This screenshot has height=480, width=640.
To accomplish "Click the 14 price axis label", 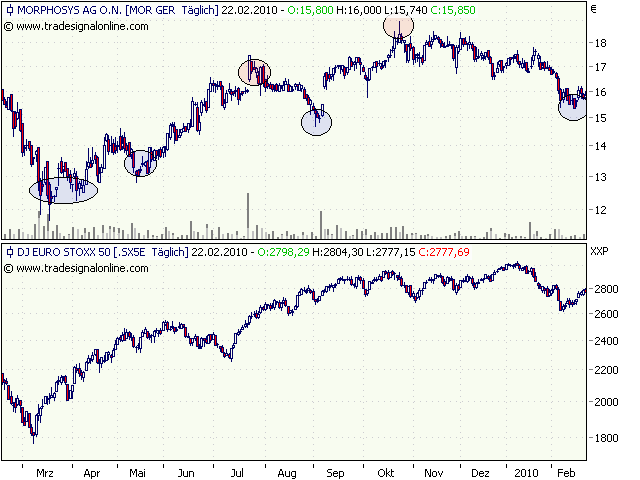I will click(x=600, y=146).
